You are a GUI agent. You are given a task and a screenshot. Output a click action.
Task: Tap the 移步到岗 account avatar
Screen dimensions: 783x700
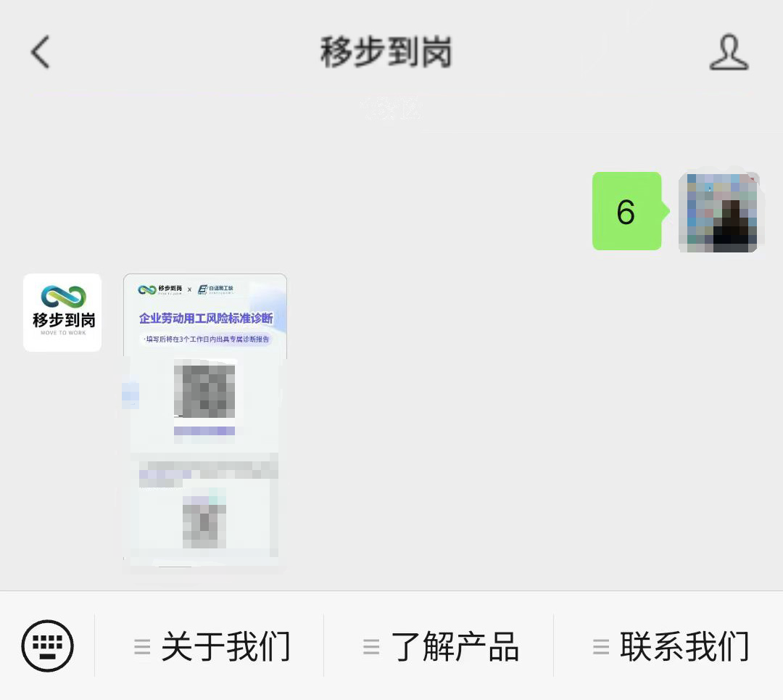coord(62,313)
